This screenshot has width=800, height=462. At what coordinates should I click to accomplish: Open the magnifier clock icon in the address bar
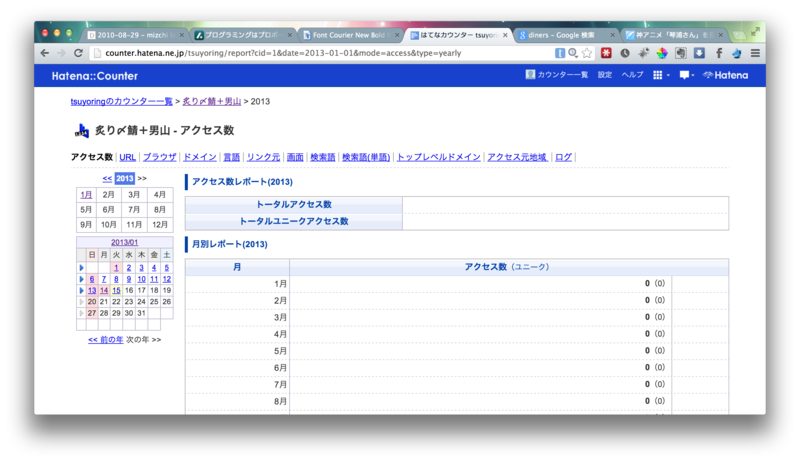tap(573, 53)
